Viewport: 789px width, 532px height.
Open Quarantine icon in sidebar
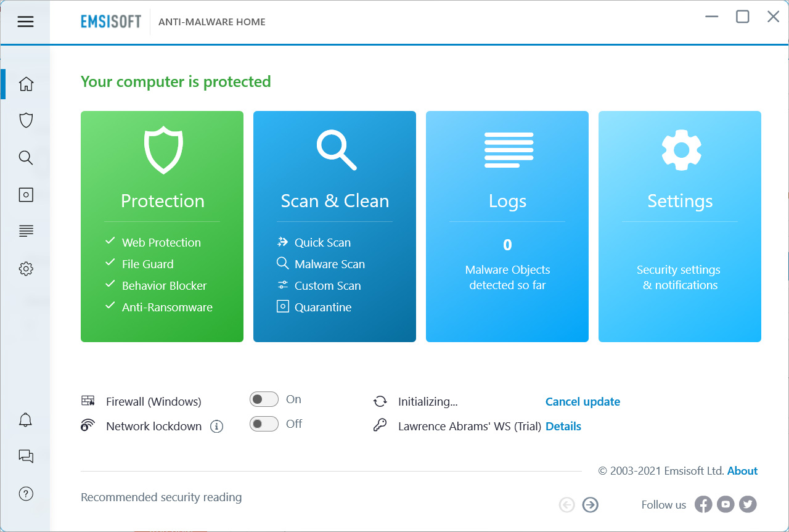tap(26, 195)
